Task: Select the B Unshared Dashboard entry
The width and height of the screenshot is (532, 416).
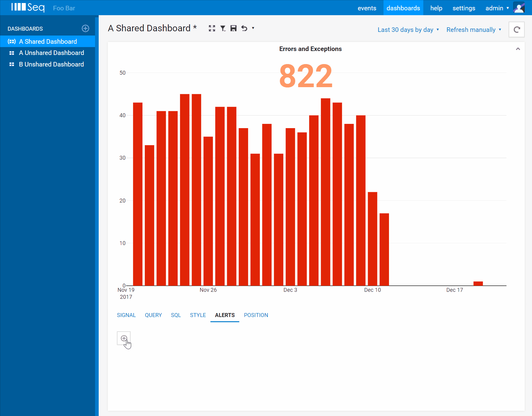Action: tap(51, 64)
